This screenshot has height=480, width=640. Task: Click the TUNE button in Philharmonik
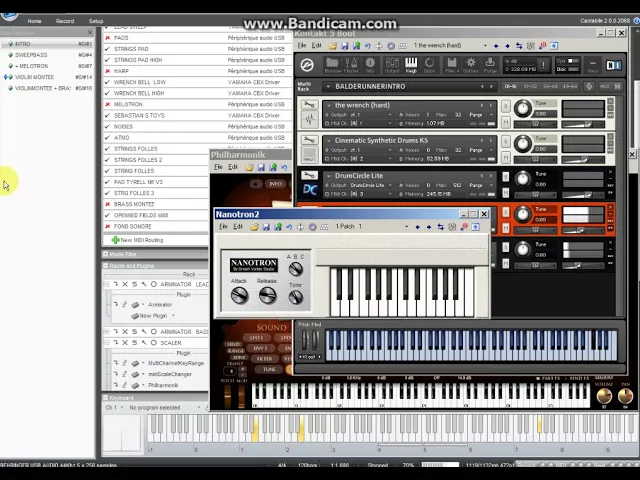coord(269,369)
